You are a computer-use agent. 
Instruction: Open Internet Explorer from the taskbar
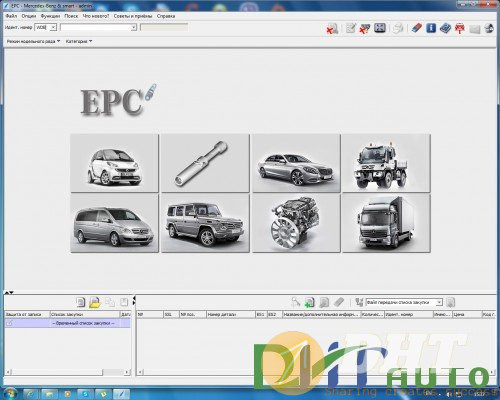point(30,394)
